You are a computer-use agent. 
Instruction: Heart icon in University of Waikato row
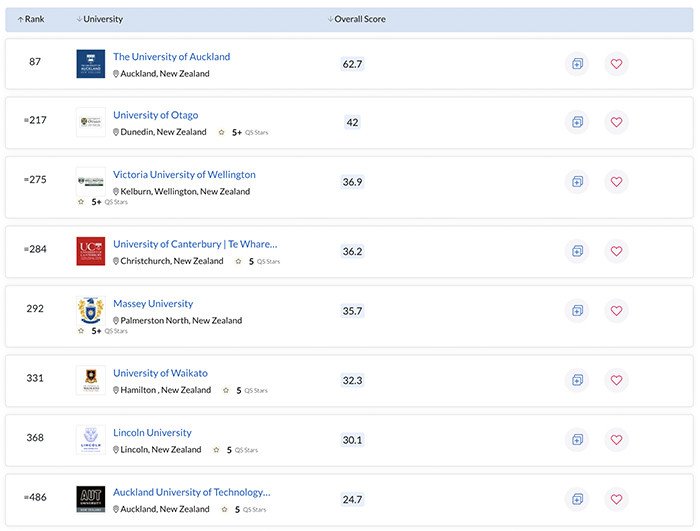[616, 380]
